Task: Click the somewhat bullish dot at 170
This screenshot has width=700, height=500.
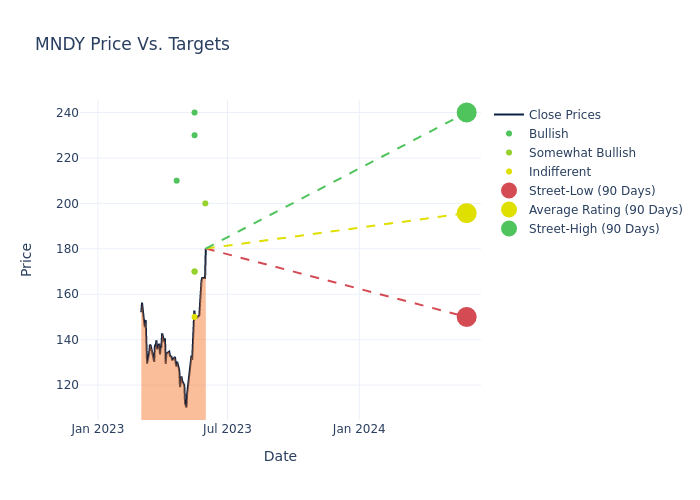Action: coord(194,271)
